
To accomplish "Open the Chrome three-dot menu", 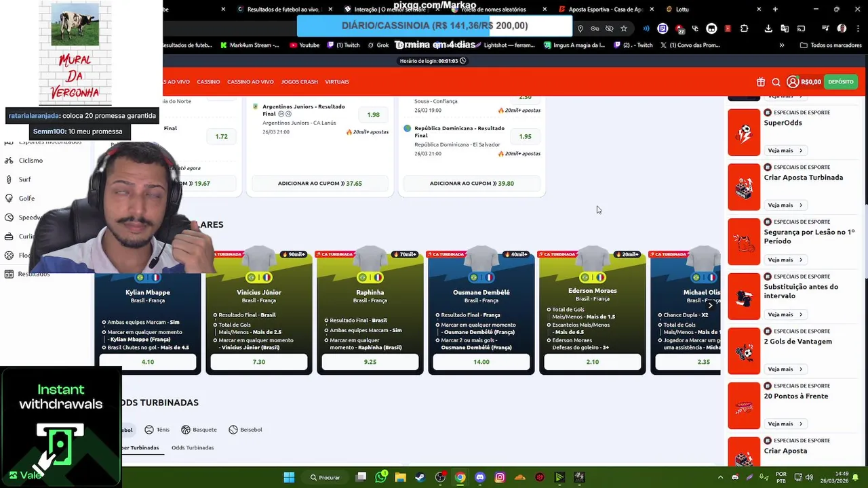I will pyautogui.click(x=857, y=28).
